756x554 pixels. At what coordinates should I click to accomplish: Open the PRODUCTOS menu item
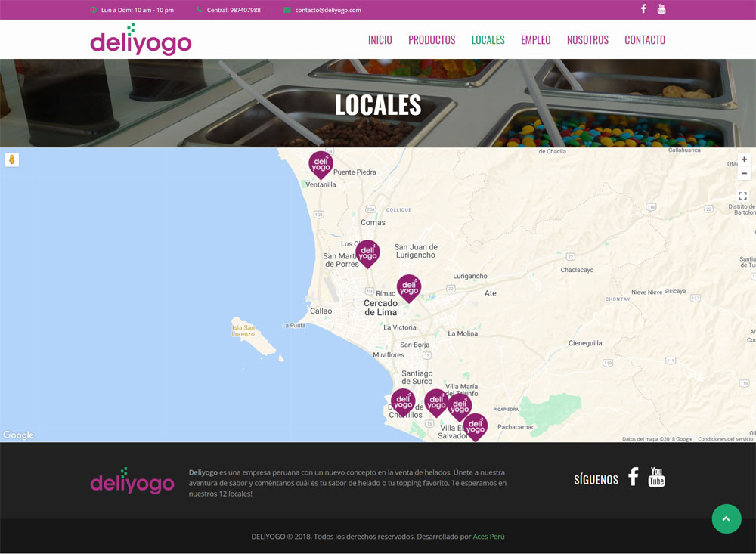[x=432, y=40]
